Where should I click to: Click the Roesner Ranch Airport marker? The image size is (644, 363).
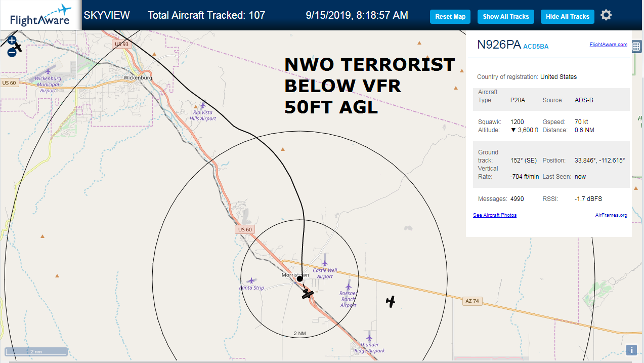coord(348,286)
